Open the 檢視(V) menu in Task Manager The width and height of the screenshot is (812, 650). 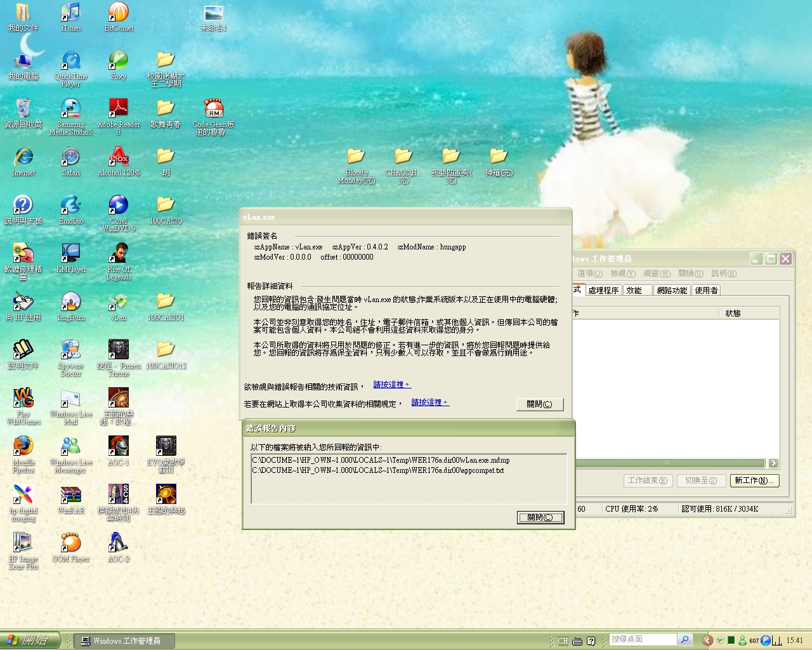pyautogui.click(x=622, y=274)
